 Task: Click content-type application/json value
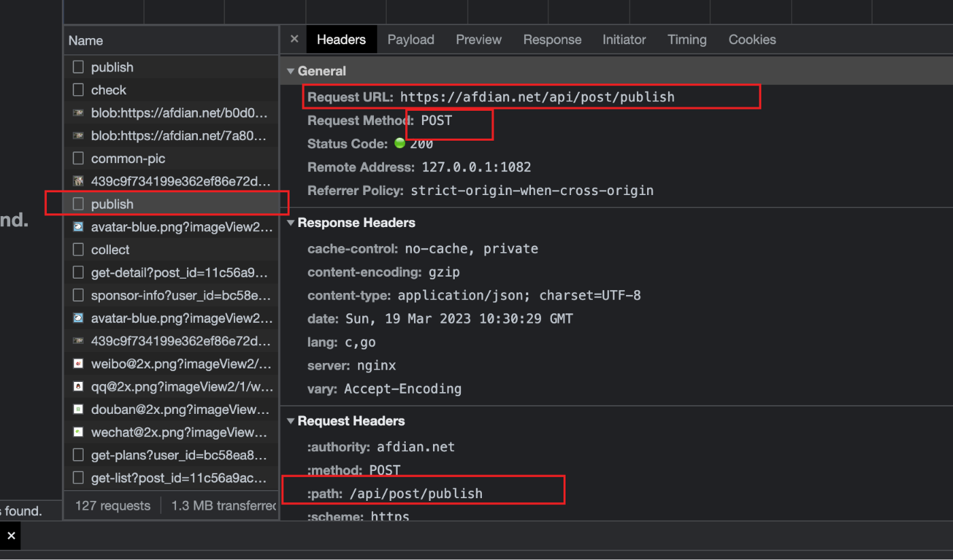click(x=519, y=296)
